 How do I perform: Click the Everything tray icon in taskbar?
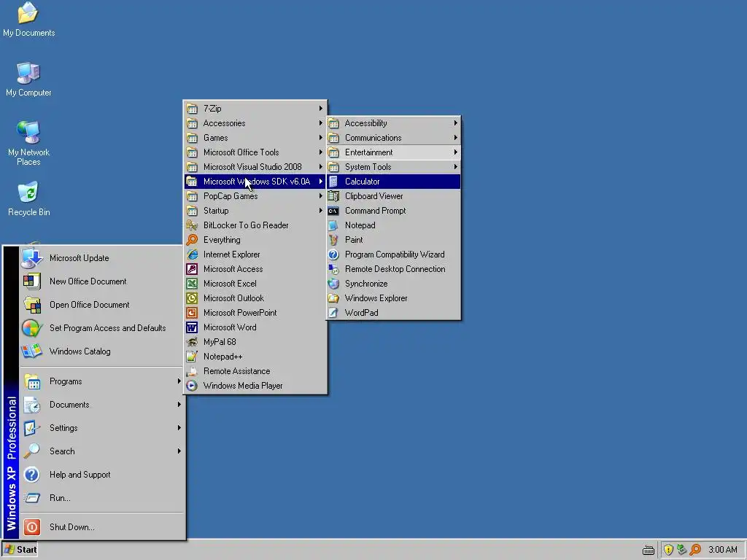[x=695, y=550]
